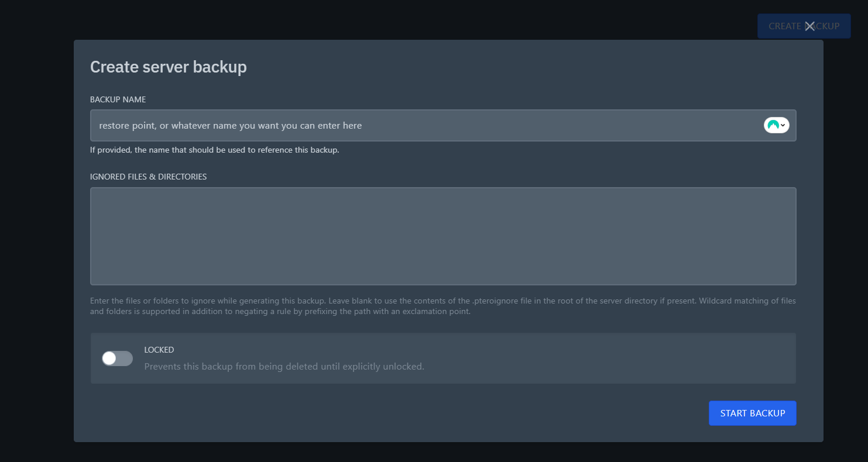Screen dimensions: 868x462
Task: Click the help text below Backup Name
Action: click(214, 150)
